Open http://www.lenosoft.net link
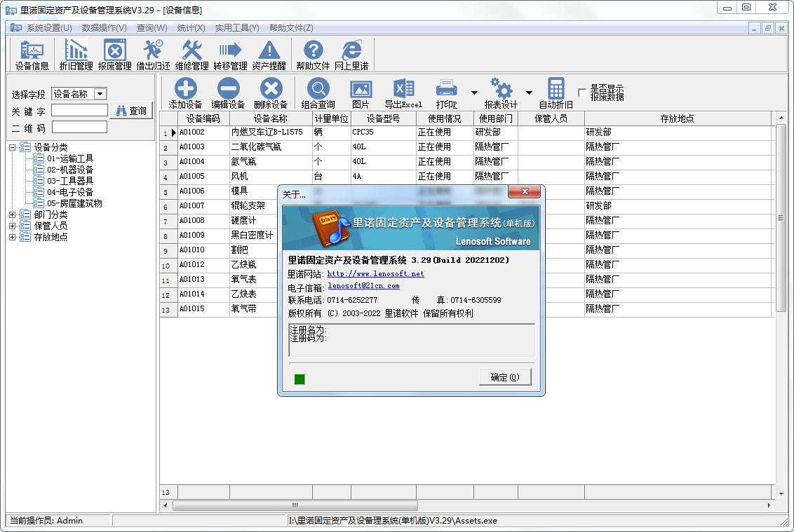Image resolution: width=794 pixels, height=532 pixels. click(376, 274)
